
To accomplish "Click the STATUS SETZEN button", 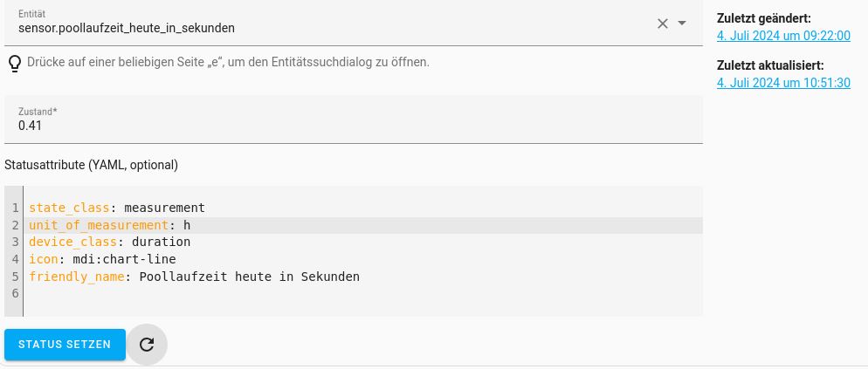I will point(65,345).
